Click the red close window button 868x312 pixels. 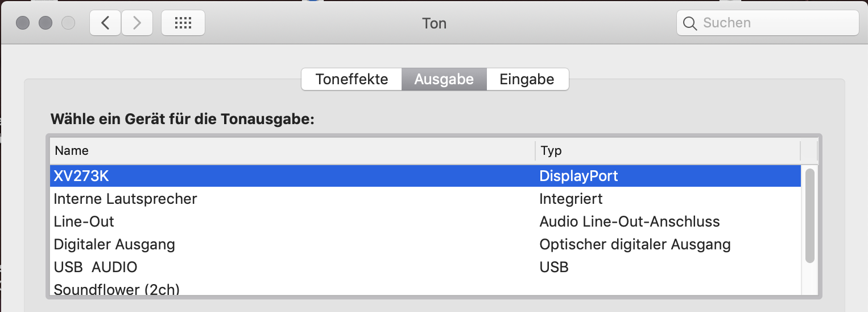23,23
